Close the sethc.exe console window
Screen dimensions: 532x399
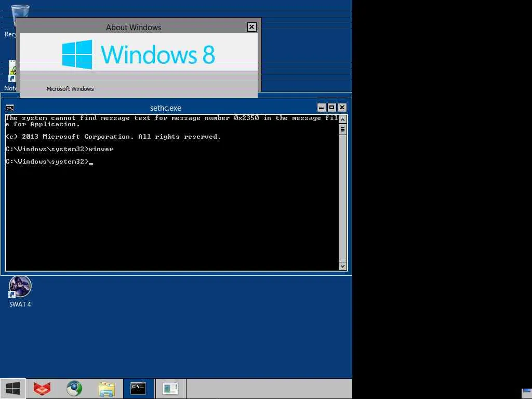coord(342,108)
